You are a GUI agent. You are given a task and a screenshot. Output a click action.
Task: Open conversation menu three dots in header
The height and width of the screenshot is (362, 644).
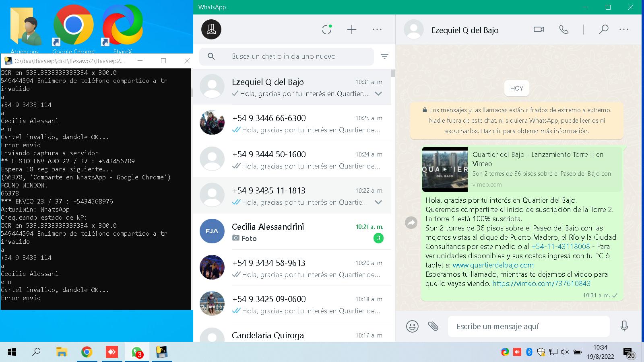[x=624, y=29]
